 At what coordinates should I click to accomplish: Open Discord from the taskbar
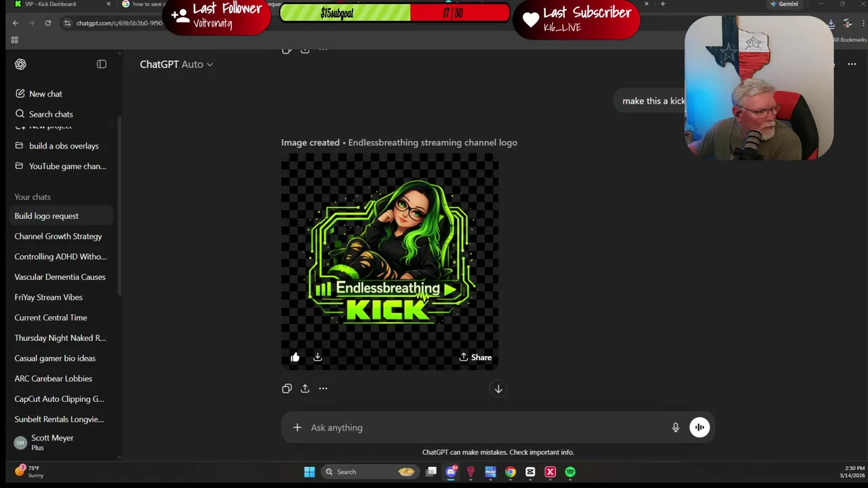coord(451,472)
